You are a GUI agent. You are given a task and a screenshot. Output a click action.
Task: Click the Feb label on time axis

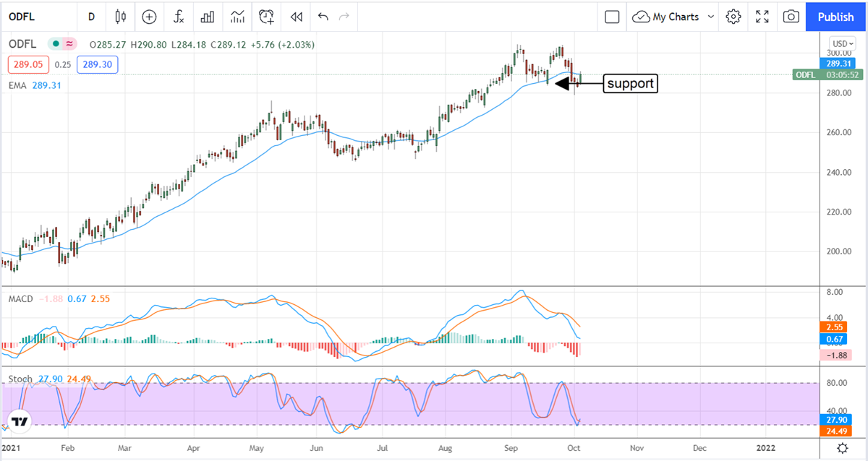click(x=67, y=448)
